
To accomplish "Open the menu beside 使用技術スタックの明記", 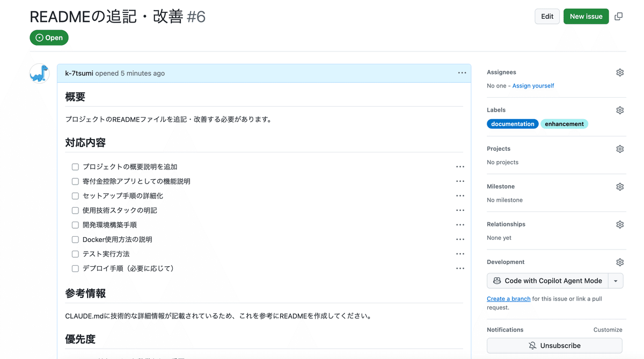I will [460, 210].
